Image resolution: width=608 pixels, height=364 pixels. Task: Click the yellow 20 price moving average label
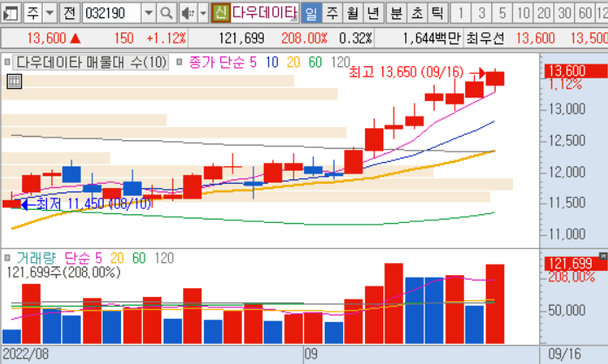tap(294, 62)
